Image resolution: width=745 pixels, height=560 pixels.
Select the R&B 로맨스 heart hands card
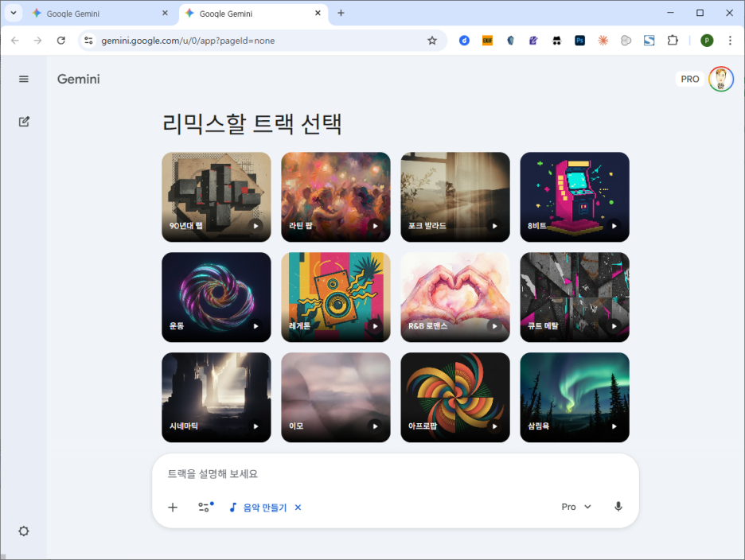pos(455,297)
